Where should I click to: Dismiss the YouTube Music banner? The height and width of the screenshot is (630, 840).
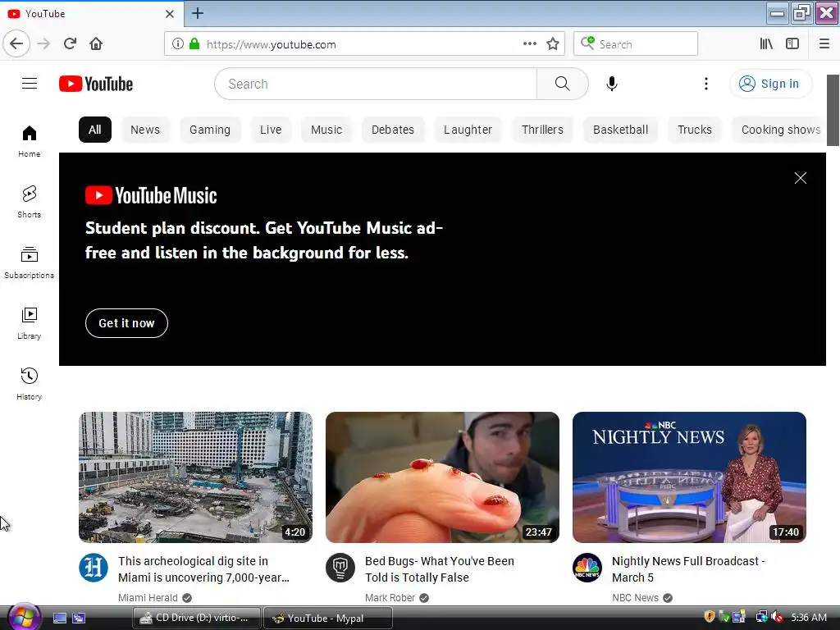(x=801, y=178)
